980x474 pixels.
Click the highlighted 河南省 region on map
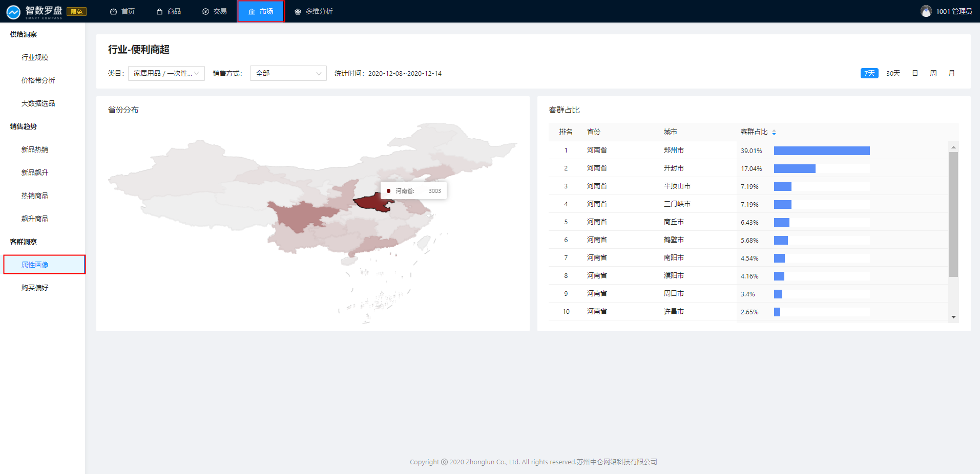(x=373, y=203)
